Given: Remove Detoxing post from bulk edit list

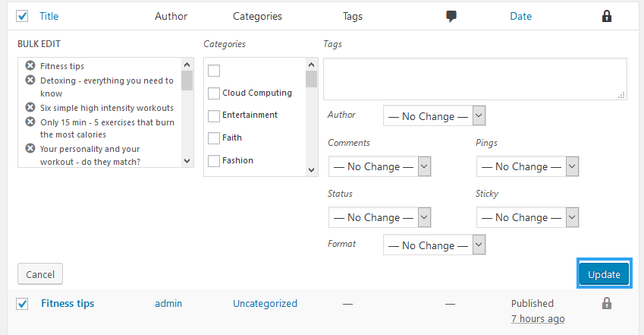Looking at the screenshot, I should tap(30, 80).
